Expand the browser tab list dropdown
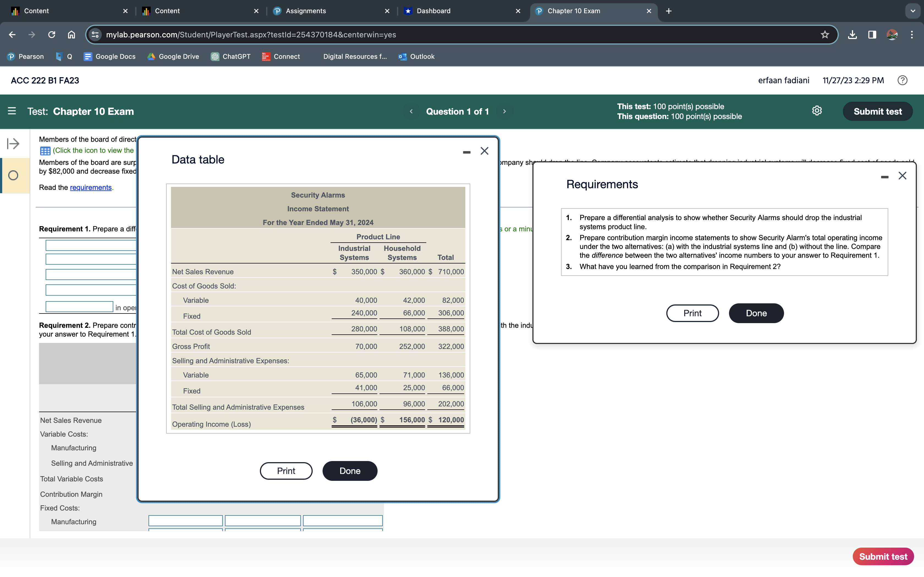924x577 pixels. pos(912,11)
